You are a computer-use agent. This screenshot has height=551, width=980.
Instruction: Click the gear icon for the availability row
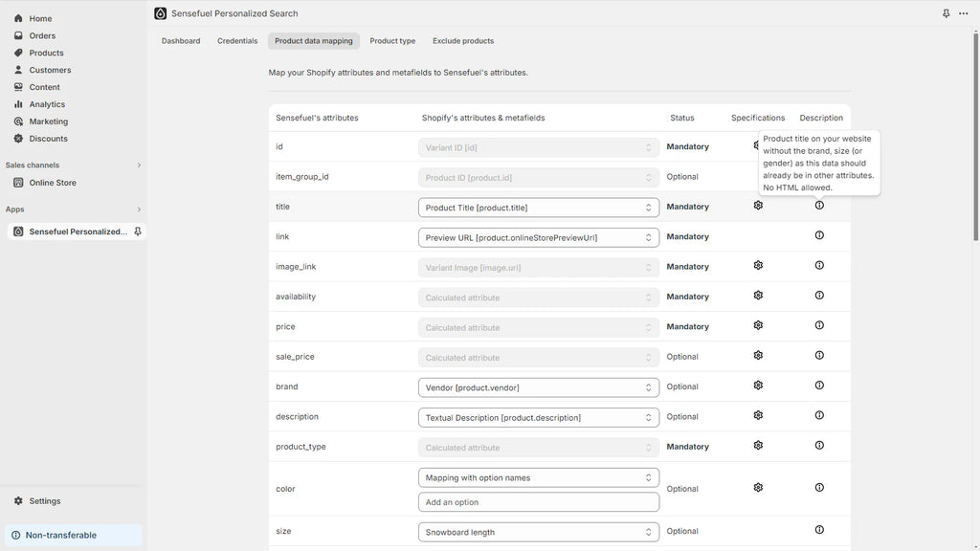click(x=758, y=296)
